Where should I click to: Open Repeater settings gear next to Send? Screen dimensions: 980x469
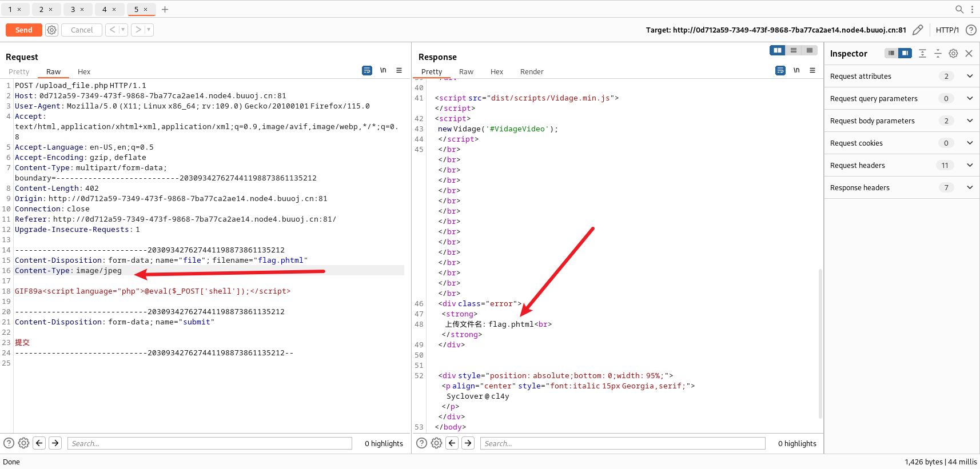(51, 30)
